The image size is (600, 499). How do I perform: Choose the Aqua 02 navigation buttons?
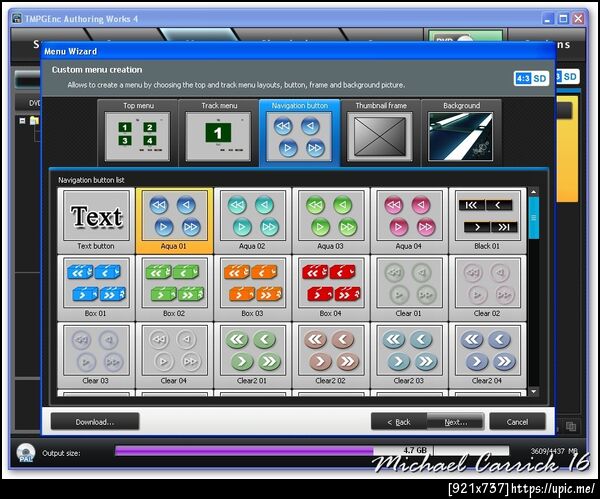click(252, 221)
